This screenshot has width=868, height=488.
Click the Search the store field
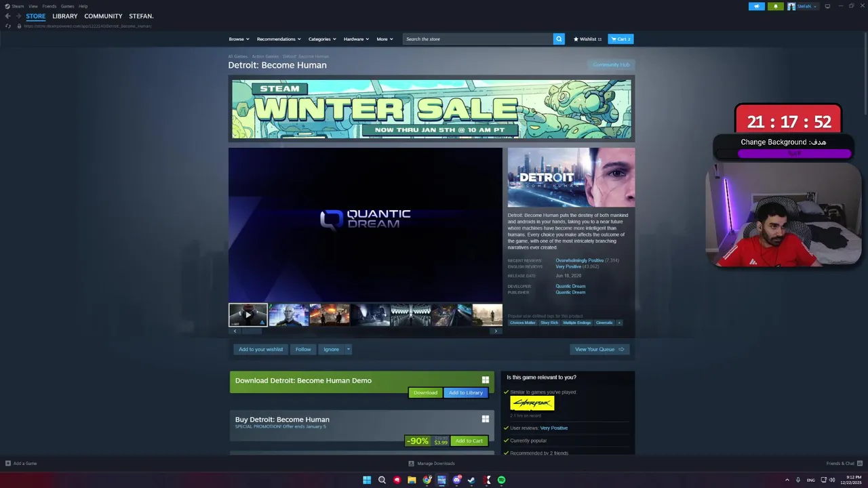tap(478, 39)
